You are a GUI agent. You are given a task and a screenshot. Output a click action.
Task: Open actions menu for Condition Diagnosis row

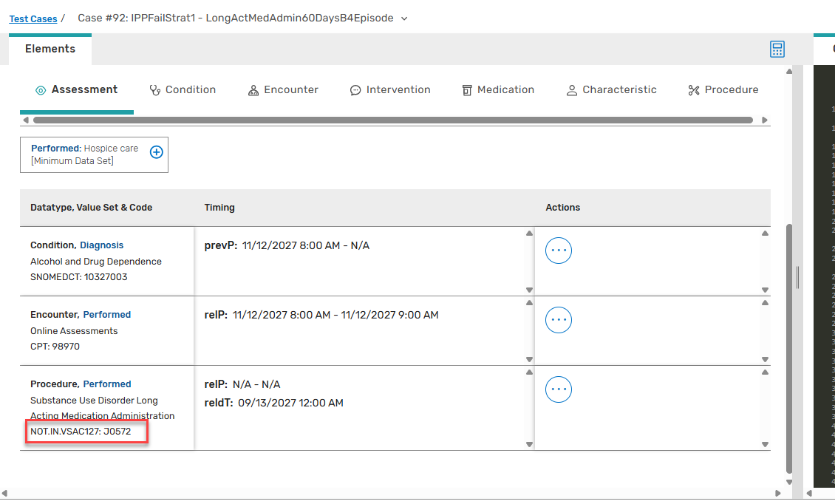[558, 251]
